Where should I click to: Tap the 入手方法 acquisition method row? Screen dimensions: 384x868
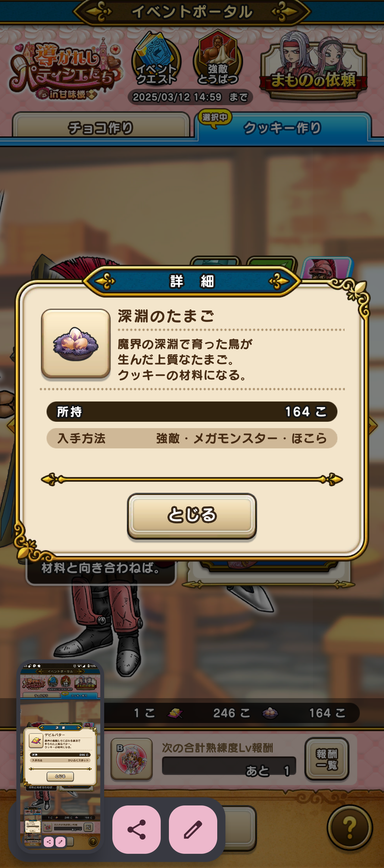click(192, 438)
